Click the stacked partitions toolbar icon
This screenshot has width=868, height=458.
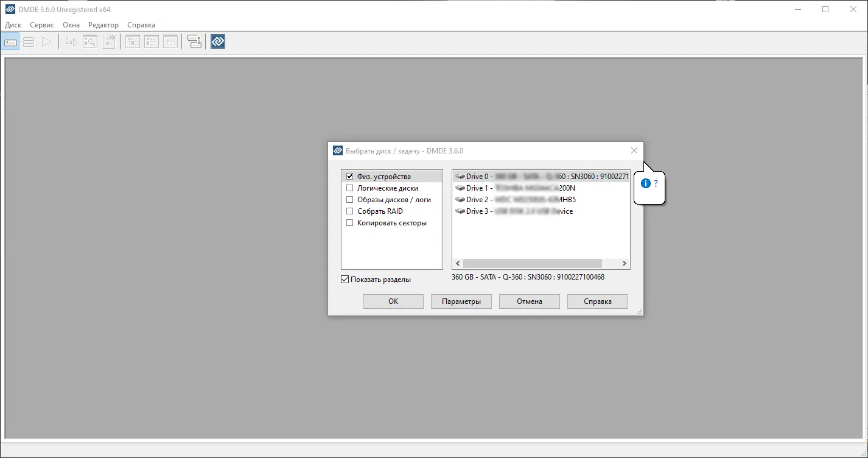click(x=29, y=41)
